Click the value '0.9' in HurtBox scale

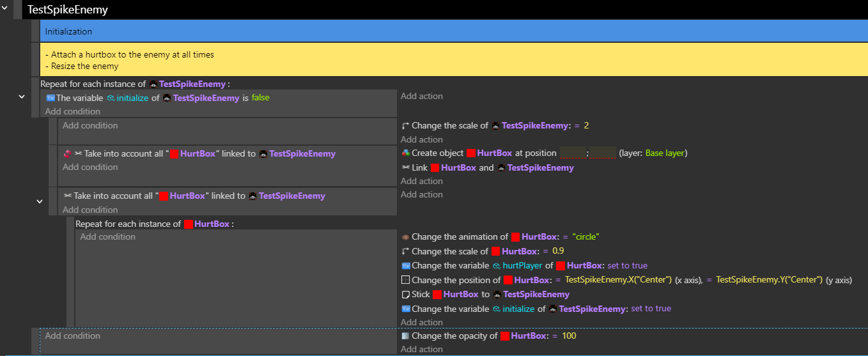point(558,251)
